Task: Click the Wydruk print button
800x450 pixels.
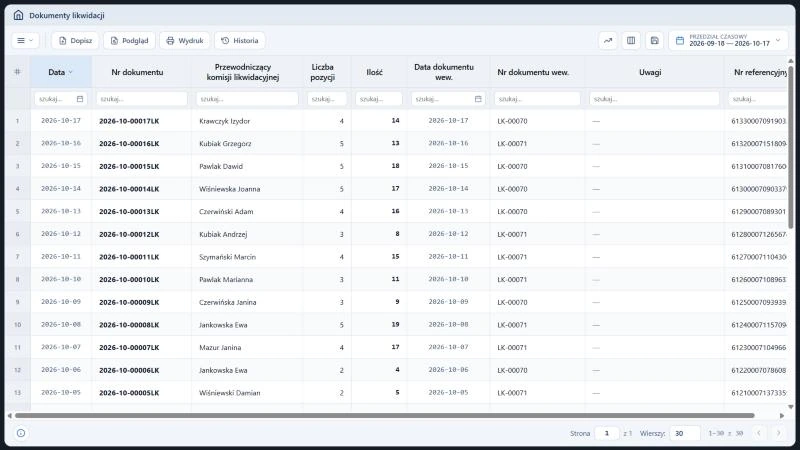Action: click(185, 40)
